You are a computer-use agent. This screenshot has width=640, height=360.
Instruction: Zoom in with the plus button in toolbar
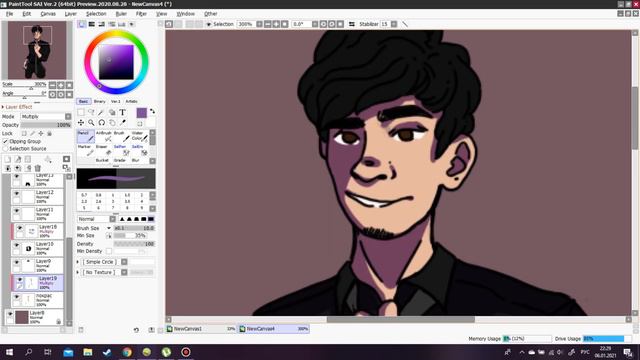tap(276, 24)
